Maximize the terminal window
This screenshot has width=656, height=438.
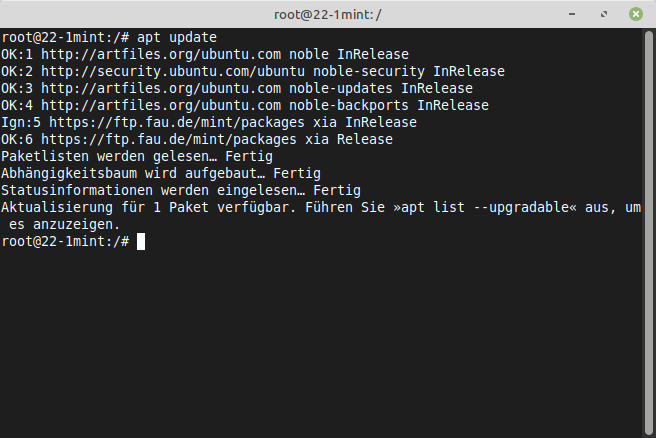tap(604, 14)
